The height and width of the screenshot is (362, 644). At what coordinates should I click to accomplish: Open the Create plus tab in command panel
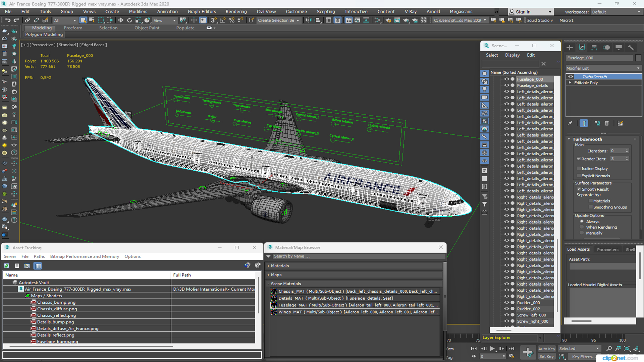tap(570, 48)
